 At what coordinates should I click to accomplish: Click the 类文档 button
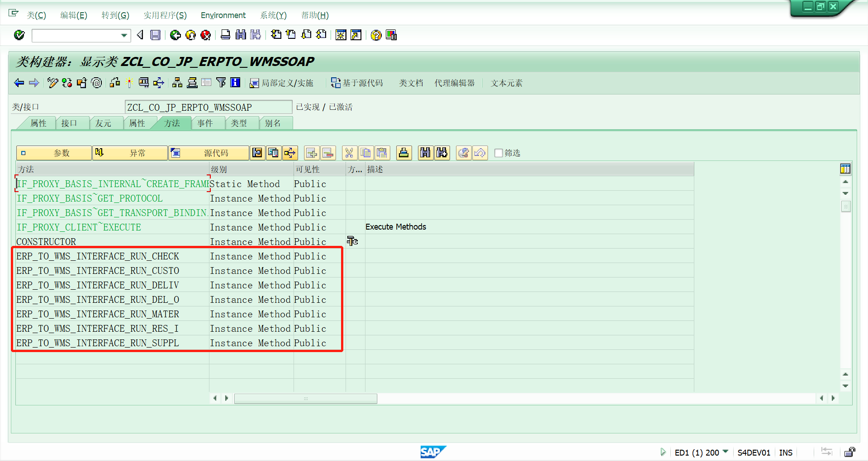click(411, 83)
